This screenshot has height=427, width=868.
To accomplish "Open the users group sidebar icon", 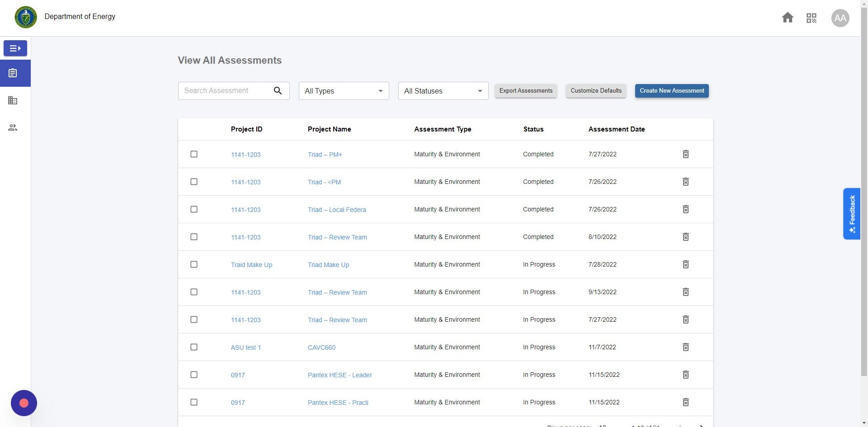I will [13, 127].
